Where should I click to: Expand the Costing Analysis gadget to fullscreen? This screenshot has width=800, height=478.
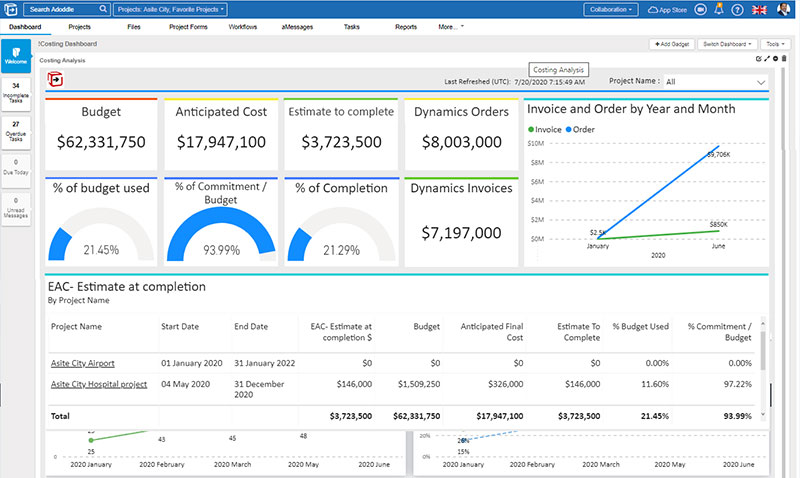tap(767, 59)
